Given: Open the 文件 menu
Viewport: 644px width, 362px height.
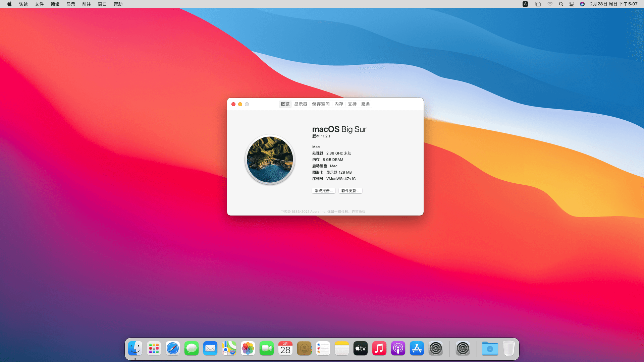Looking at the screenshot, I should pyautogui.click(x=39, y=4).
